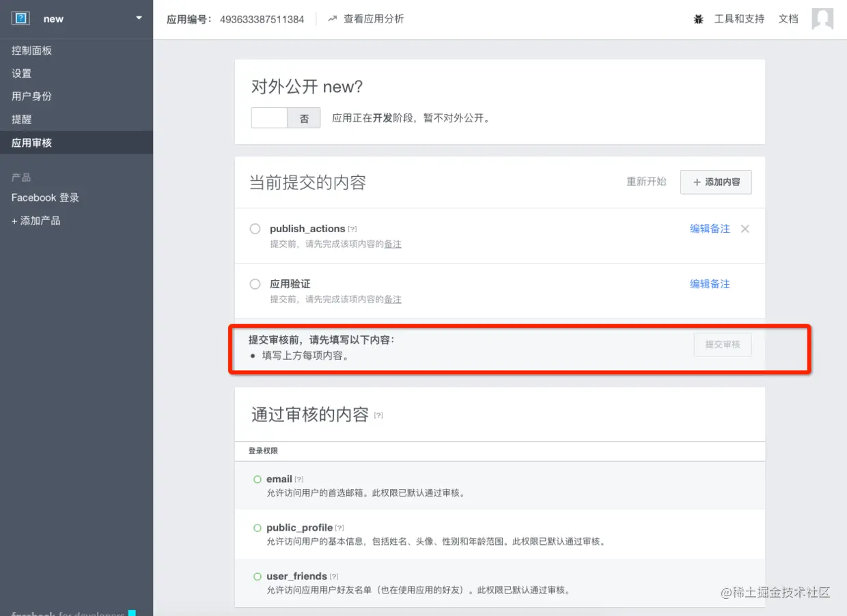Click 重新开始 link
This screenshot has width=847, height=616.
646,182
